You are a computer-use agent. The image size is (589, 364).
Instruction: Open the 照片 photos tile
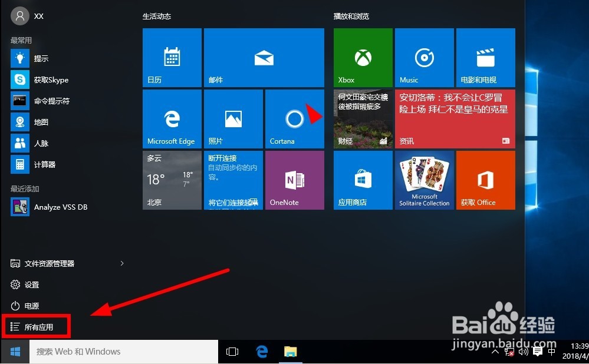tap(233, 118)
